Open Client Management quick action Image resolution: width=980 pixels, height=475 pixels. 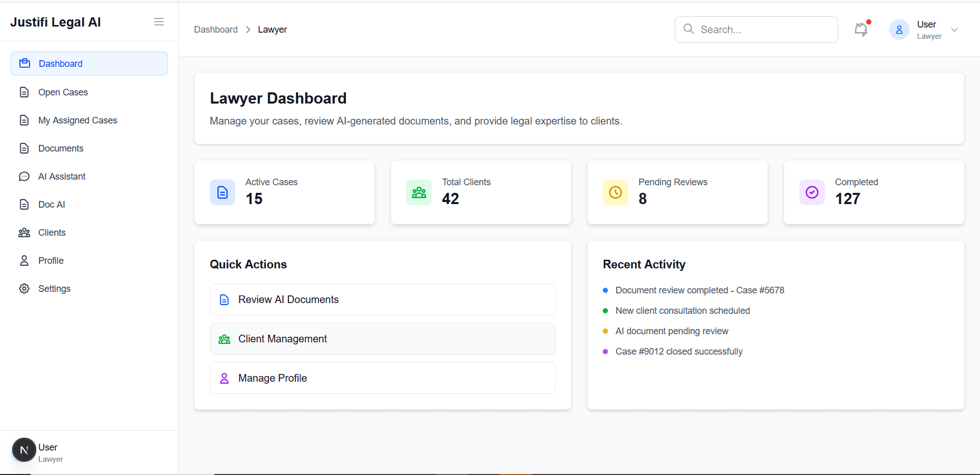[382, 339]
